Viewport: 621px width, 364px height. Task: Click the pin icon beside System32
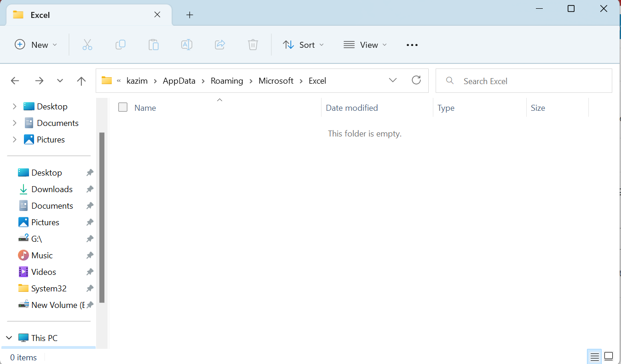click(90, 288)
